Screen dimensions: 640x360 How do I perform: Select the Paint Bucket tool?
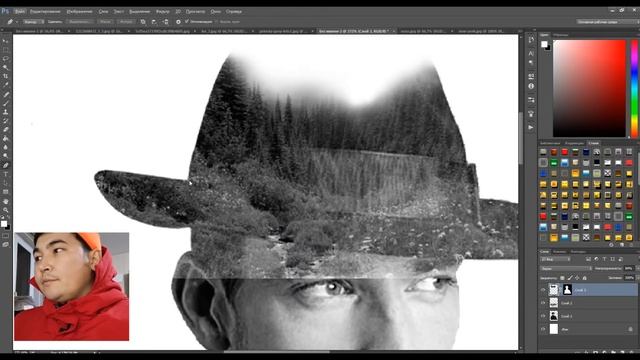(5, 139)
